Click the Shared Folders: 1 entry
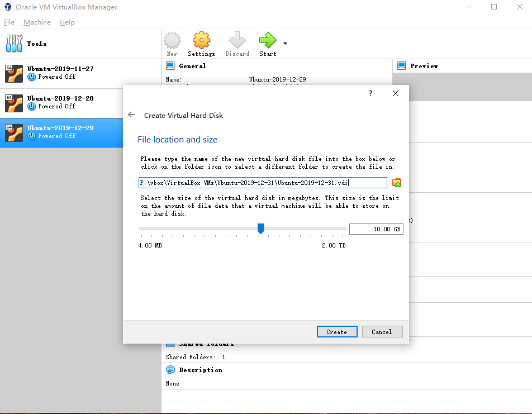 [196, 357]
